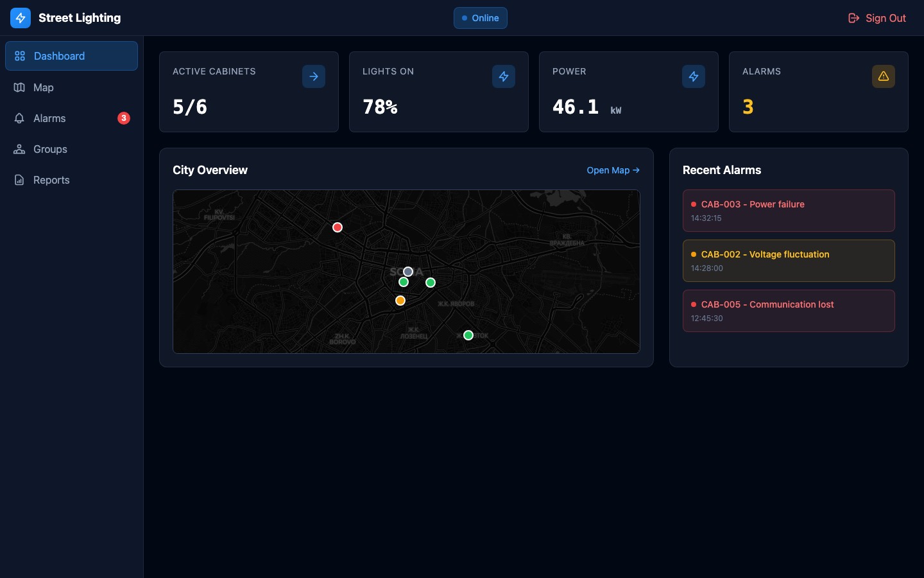
Task: Click the Active Cabinets label
Action: click(x=214, y=71)
